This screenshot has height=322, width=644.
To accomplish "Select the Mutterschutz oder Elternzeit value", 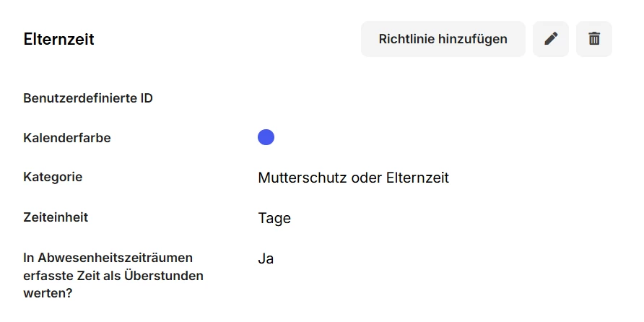I will click(x=353, y=178).
